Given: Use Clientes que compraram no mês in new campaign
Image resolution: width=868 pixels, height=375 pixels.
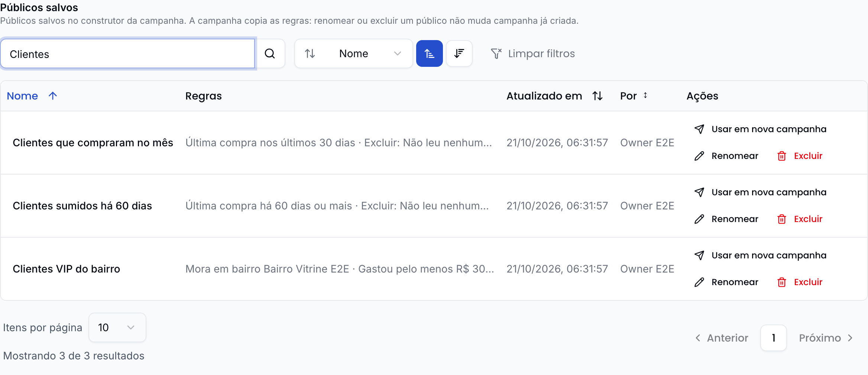Looking at the screenshot, I should click(x=761, y=129).
